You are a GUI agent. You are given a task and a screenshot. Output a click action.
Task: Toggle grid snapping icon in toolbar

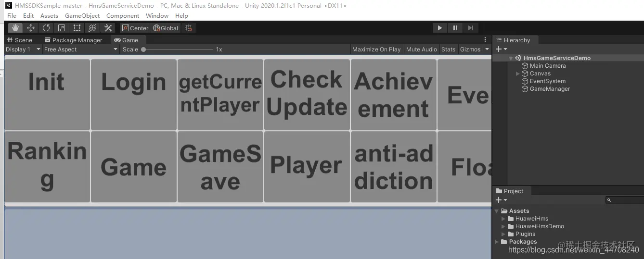point(189,28)
